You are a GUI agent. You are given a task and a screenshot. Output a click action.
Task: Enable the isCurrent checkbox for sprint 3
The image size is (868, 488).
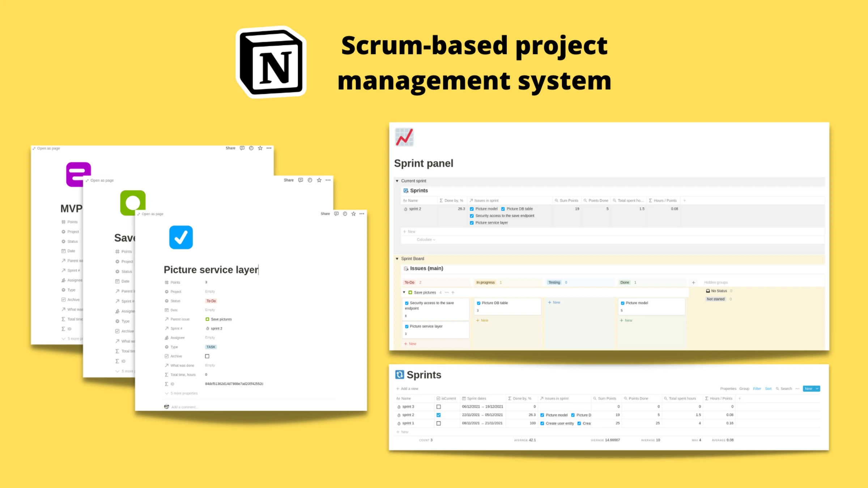pyautogui.click(x=439, y=406)
